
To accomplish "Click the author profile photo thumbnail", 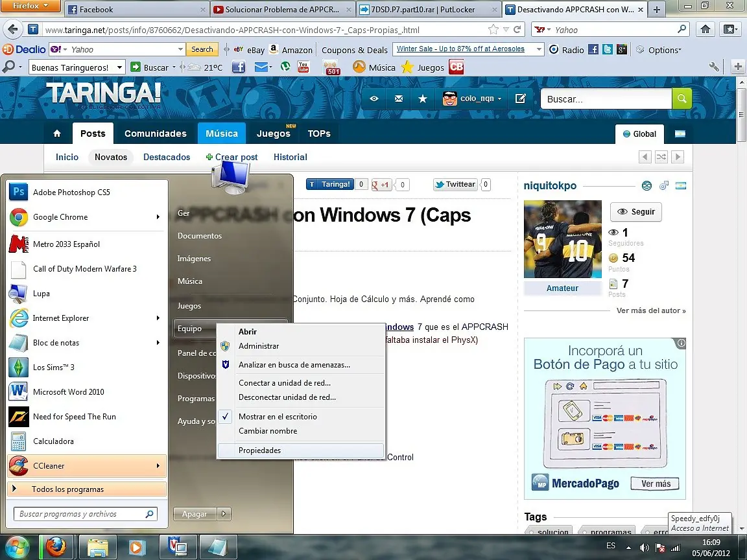I will (563, 239).
